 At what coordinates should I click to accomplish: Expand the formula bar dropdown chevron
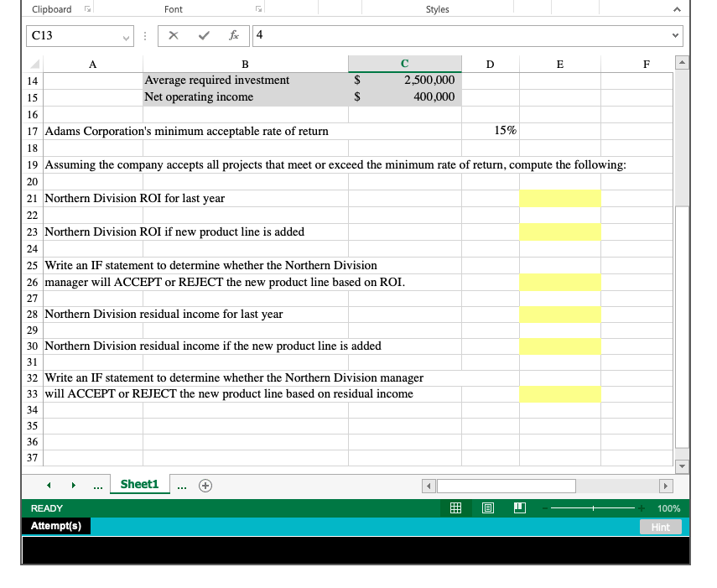675,35
